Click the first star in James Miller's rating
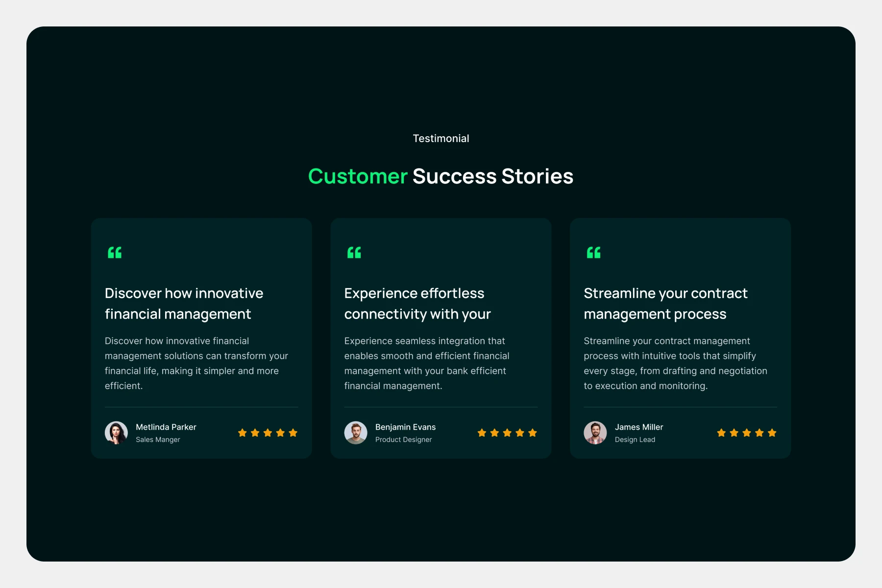Viewport: 882px width, 588px height. tap(721, 433)
